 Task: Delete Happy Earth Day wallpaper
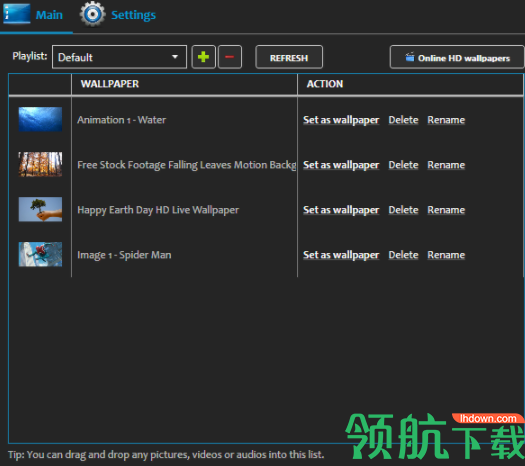click(x=403, y=210)
